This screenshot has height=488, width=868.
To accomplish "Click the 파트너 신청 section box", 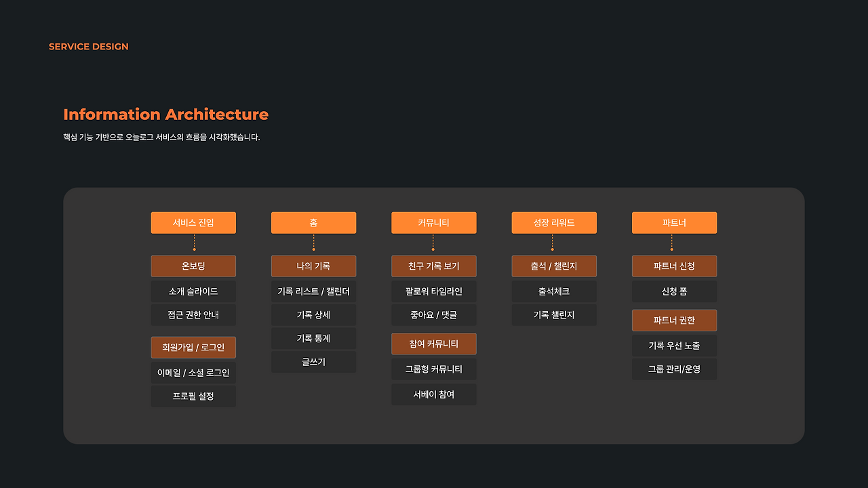I will pyautogui.click(x=674, y=266).
